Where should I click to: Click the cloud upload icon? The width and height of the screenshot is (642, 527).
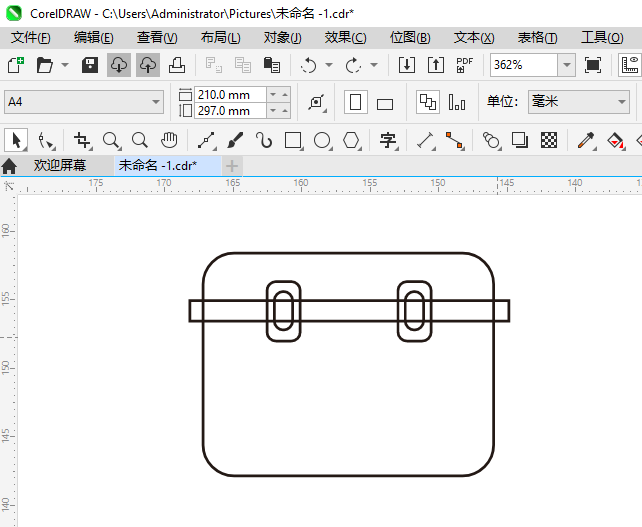[x=148, y=65]
